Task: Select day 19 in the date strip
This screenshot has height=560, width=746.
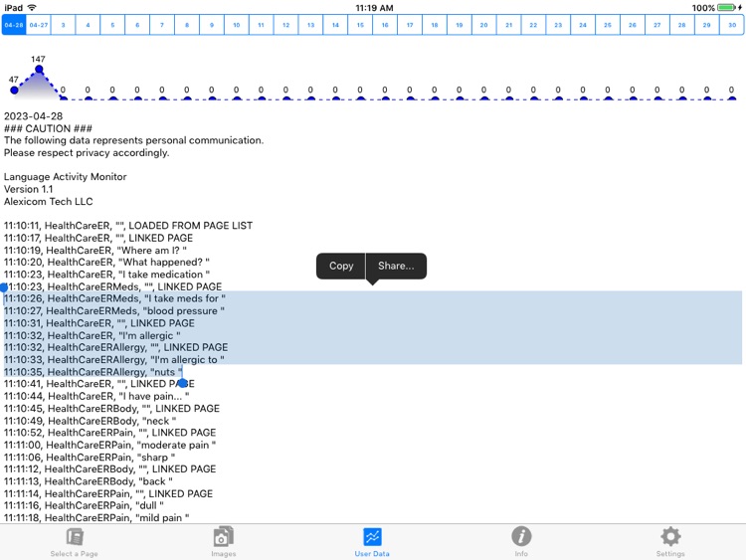Action: point(460,25)
